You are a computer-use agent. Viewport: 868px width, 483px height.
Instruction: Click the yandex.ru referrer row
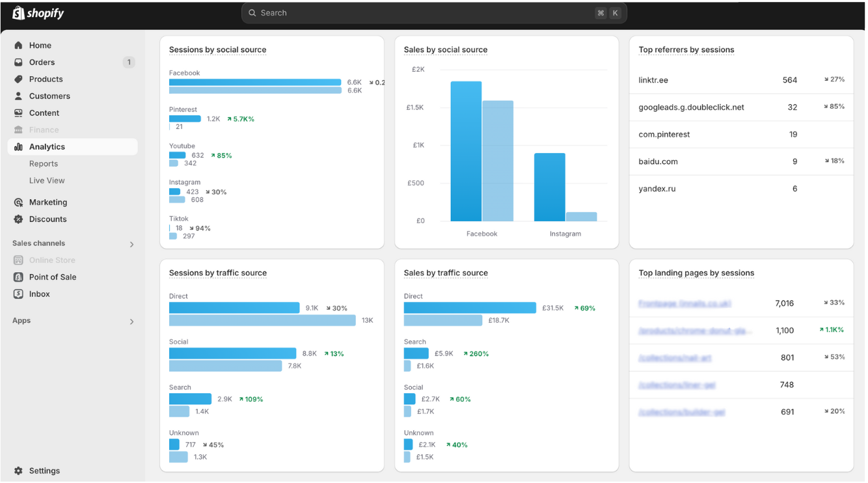(741, 189)
